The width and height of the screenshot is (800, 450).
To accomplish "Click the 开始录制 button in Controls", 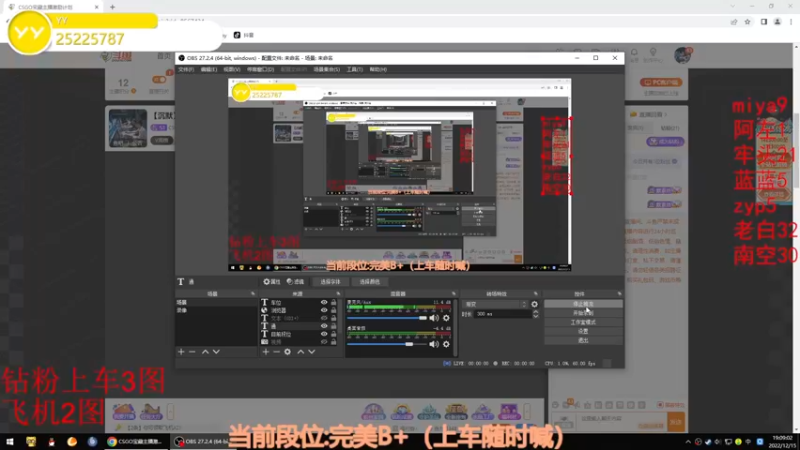I will 583,313.
